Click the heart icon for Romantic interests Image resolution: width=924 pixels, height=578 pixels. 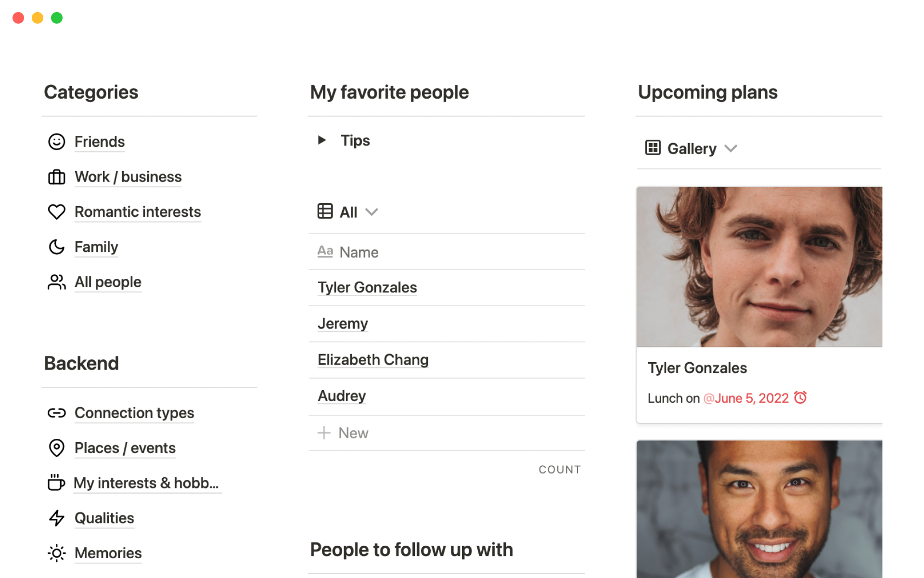(56, 212)
